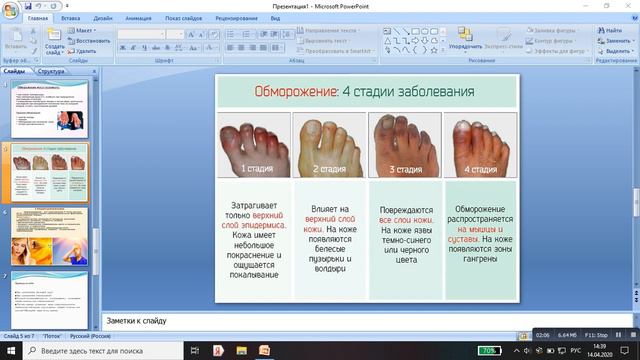Clear all formatting with the eraser icon
Screen dimensions: 640x360
tap(214, 35)
